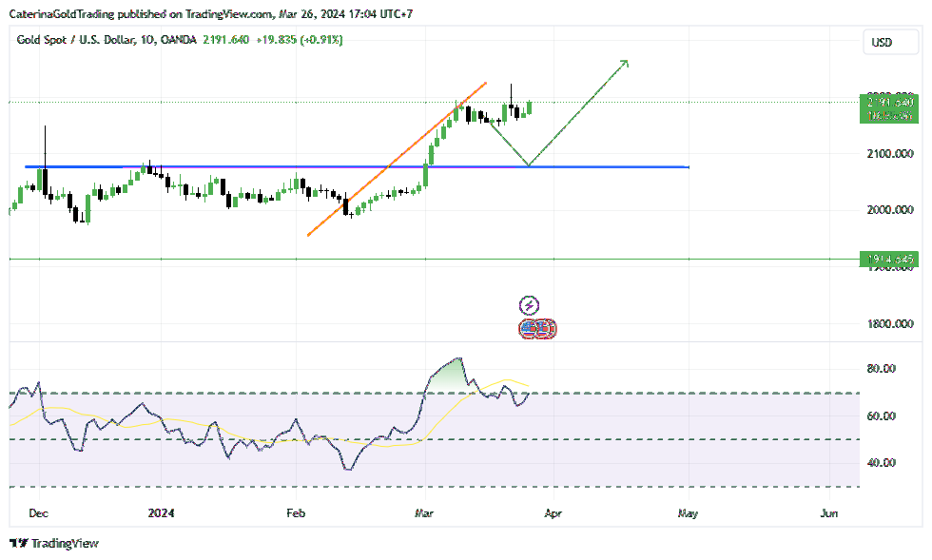Click the 40.00 RSI scale label

pos(882,462)
